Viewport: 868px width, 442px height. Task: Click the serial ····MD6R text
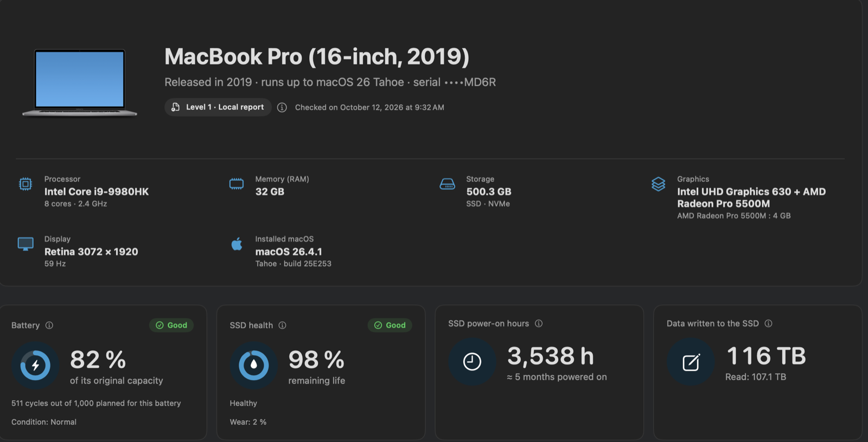tap(455, 82)
